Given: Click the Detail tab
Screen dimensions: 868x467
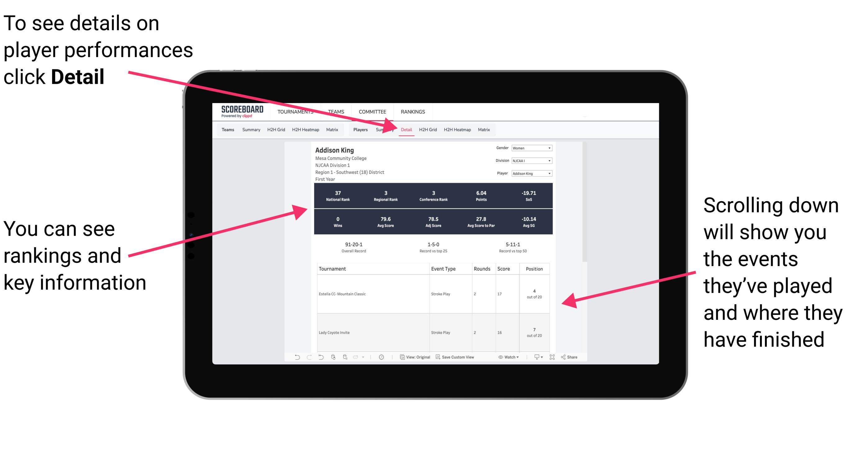Looking at the screenshot, I should pos(406,129).
